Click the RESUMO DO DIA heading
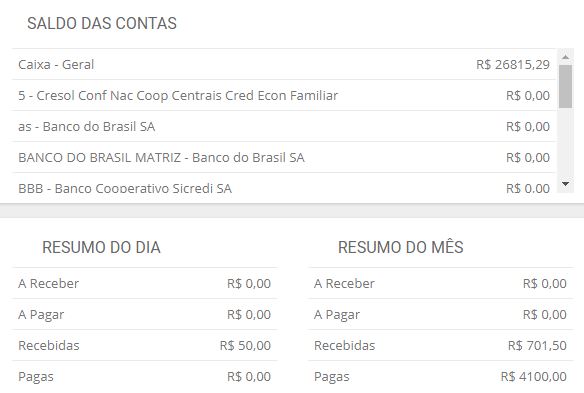Viewport: 584px width, 393px height. [101, 247]
